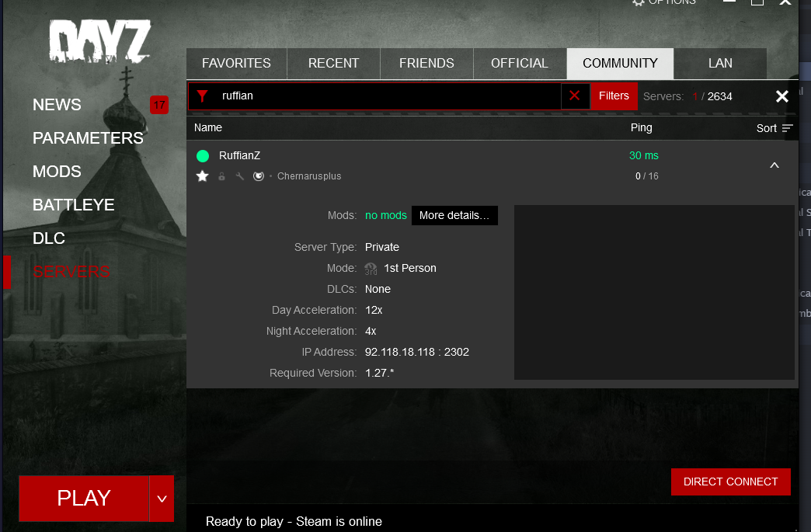Click the Ping column header
811x532 pixels.
642,127
